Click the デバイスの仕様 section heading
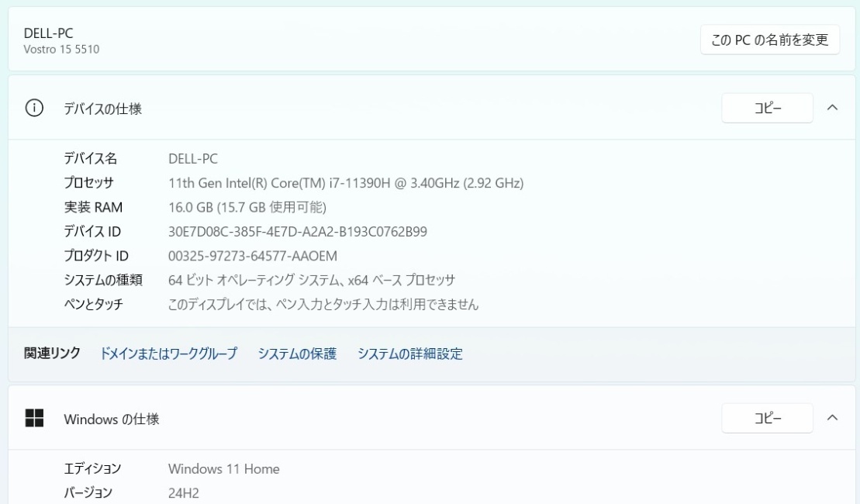Image resolution: width=860 pixels, height=504 pixels. (x=102, y=109)
